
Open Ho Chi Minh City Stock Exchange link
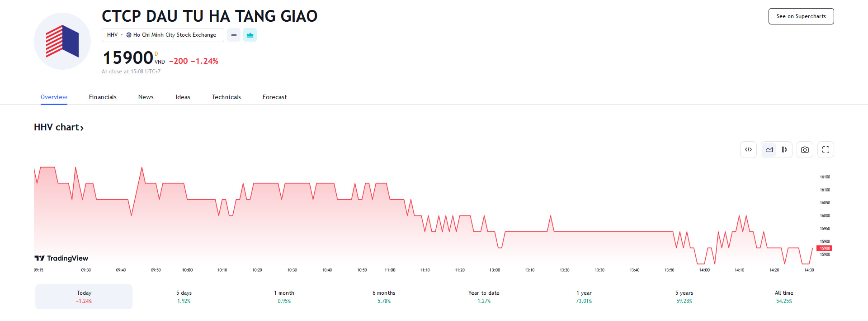[x=173, y=35]
